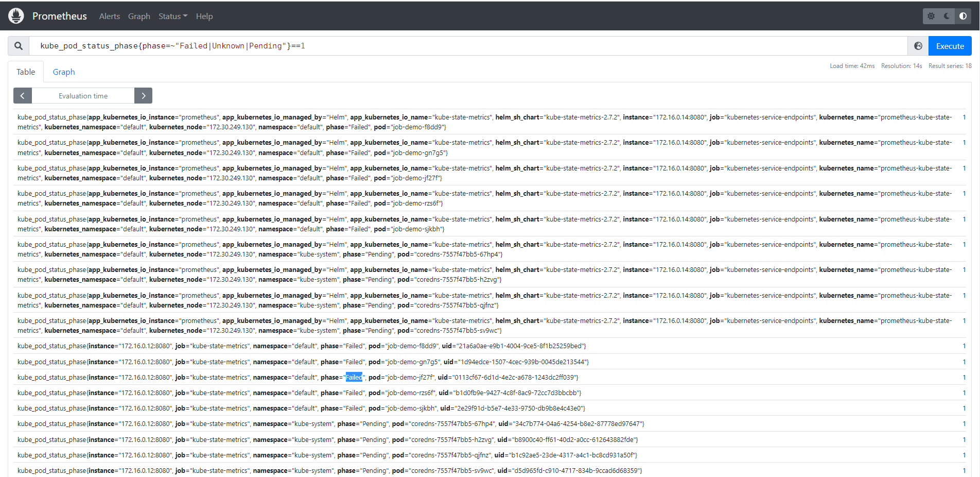This screenshot has height=477, width=980.
Task: Select the Table tab
Action: (x=26, y=72)
